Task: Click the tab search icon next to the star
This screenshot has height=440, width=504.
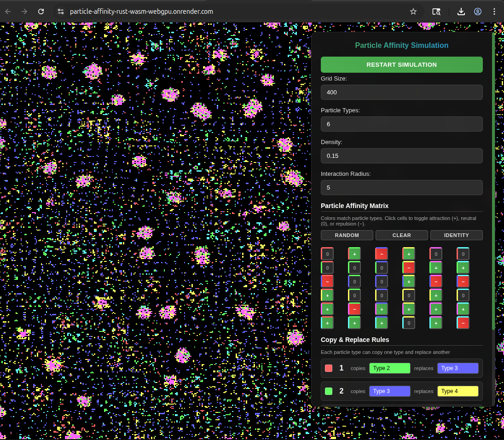Action: [436, 12]
